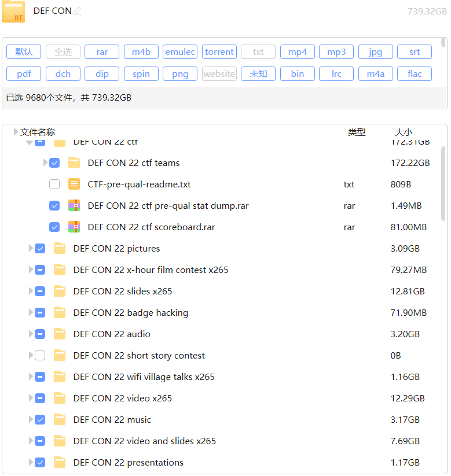Click folder icon of video and slides x265
Screen dimensions: 451x476
tap(60, 441)
